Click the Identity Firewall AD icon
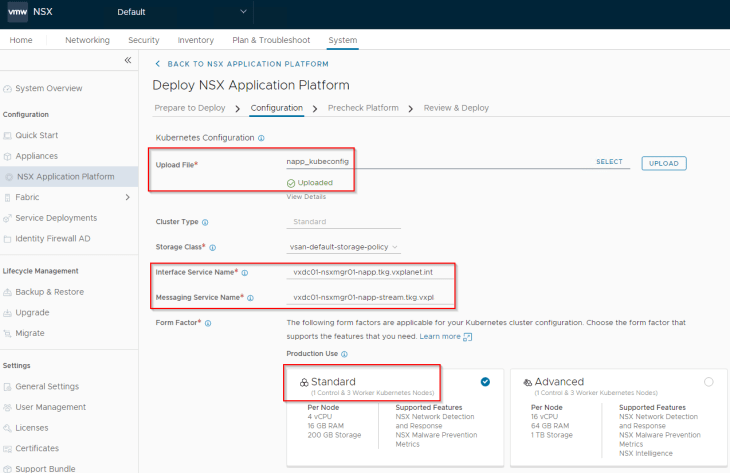Screen dimensions: 730x473 pyautogui.click(x=7, y=239)
